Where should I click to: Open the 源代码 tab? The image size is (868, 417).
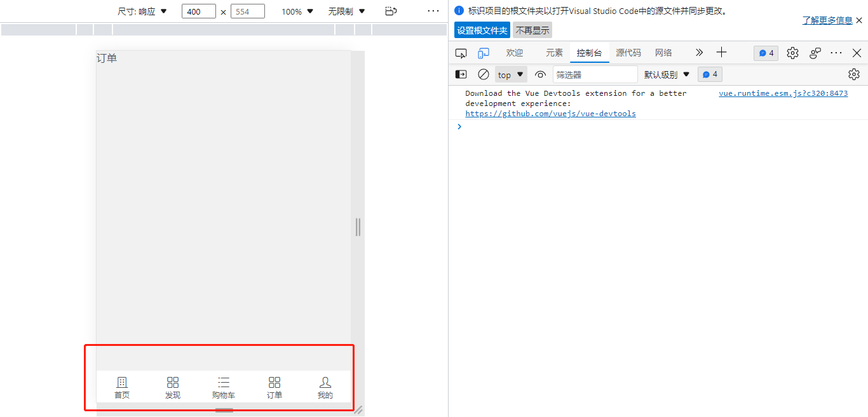pos(628,53)
